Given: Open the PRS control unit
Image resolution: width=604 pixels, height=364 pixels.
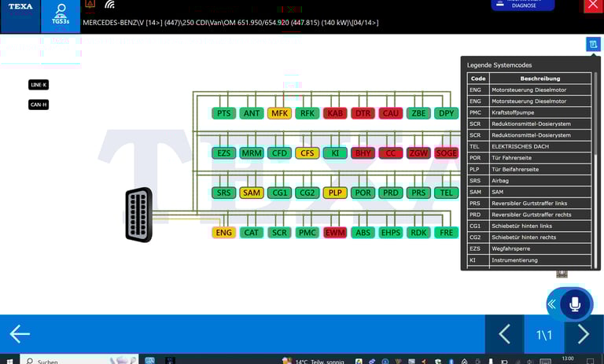Looking at the screenshot, I should tap(418, 193).
